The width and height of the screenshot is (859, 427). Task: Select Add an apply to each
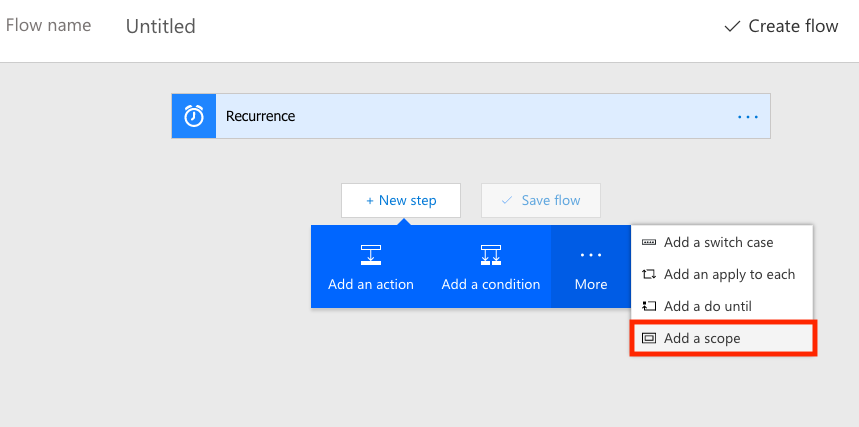coord(729,274)
